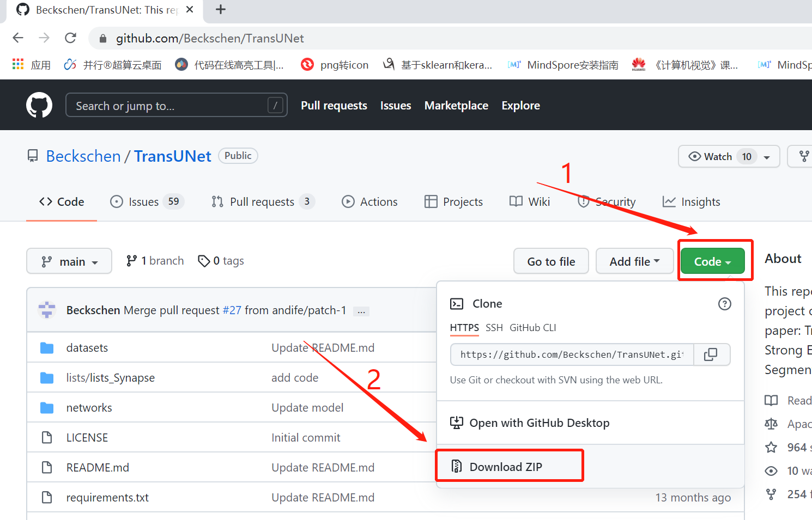Viewport: 812px width, 520px height.
Task: Click the commit message ellipsis expander
Action: 361,311
